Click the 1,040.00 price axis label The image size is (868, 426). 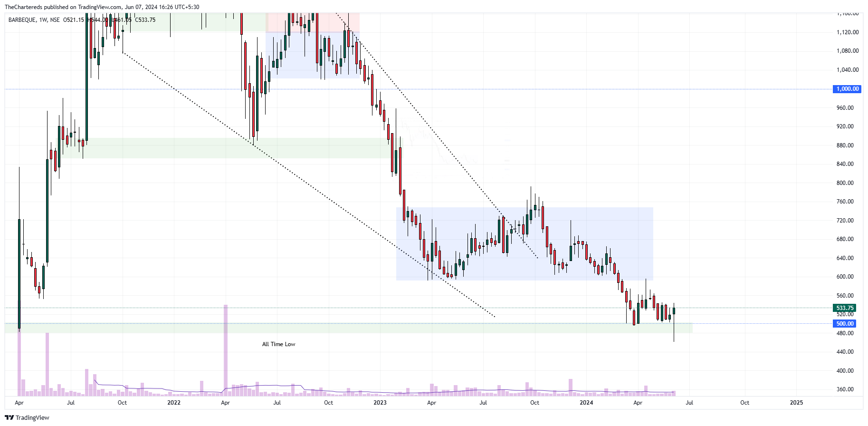848,70
